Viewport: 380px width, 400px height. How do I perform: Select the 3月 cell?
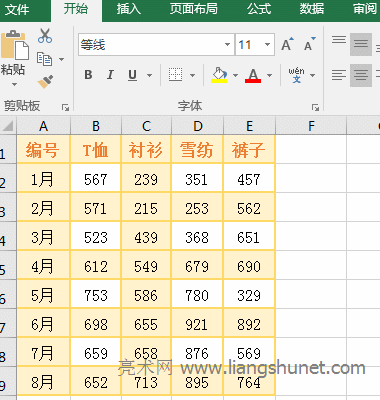click(x=43, y=236)
